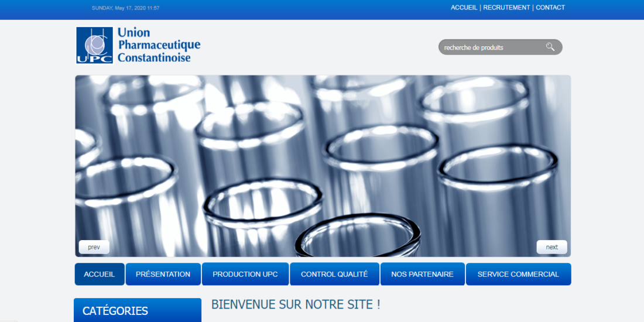Click the test tubes slideshow image
The height and width of the screenshot is (322, 644).
click(323, 166)
